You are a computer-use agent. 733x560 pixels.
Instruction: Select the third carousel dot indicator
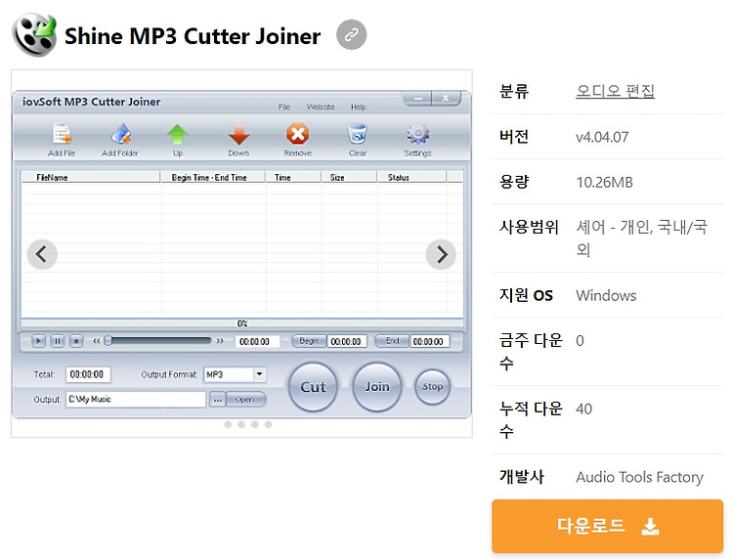coord(255,424)
